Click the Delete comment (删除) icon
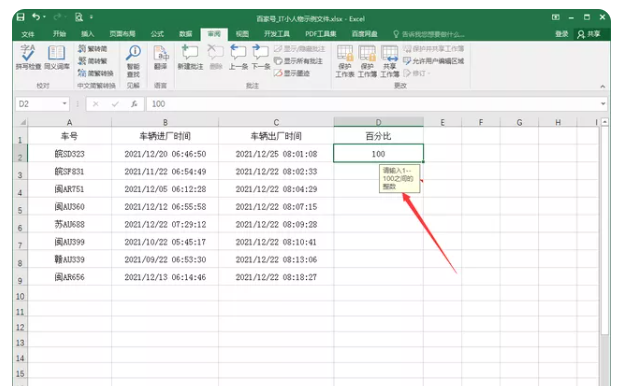This screenshot has height=386, width=623. click(x=216, y=57)
